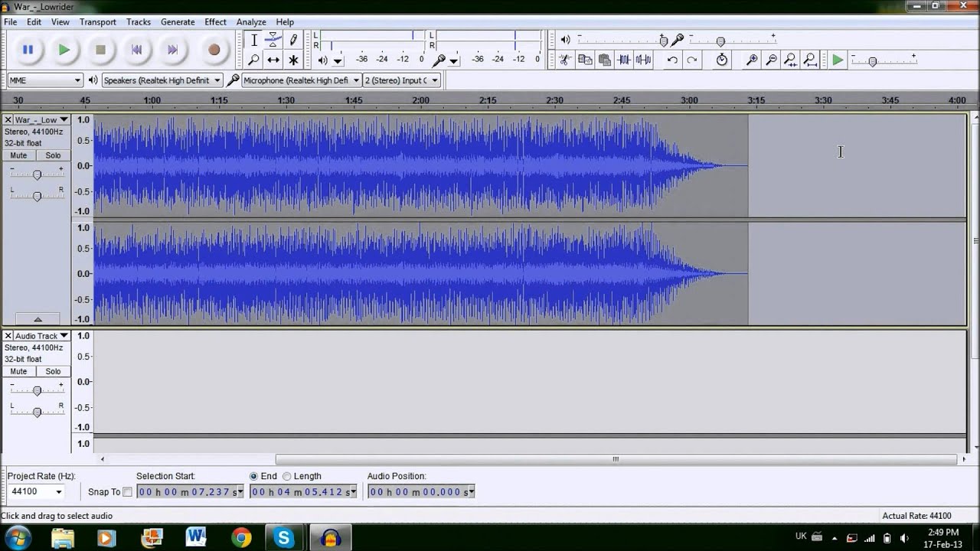
Task: Solo the War_-_Low track
Action: coord(53,155)
